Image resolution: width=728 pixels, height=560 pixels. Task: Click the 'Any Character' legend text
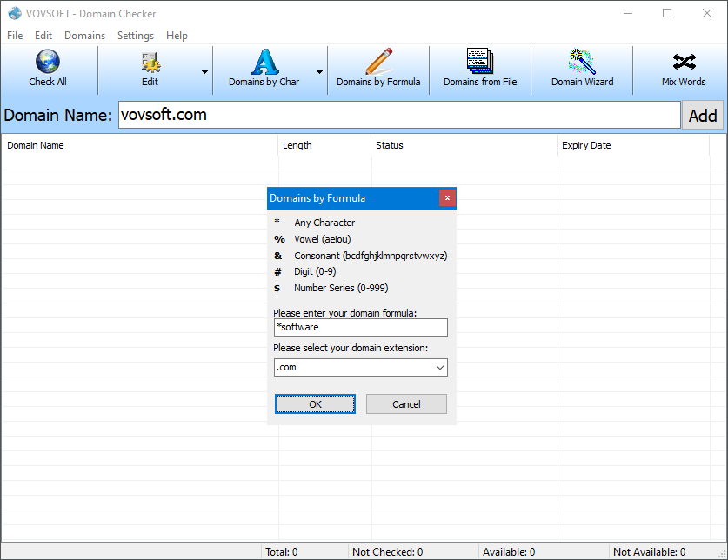[324, 223]
